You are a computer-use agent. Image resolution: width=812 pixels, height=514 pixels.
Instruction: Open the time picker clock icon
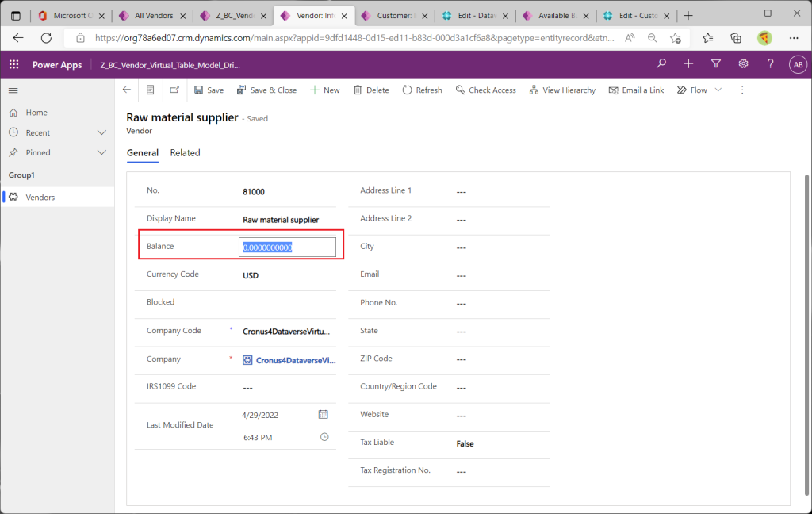click(x=324, y=437)
